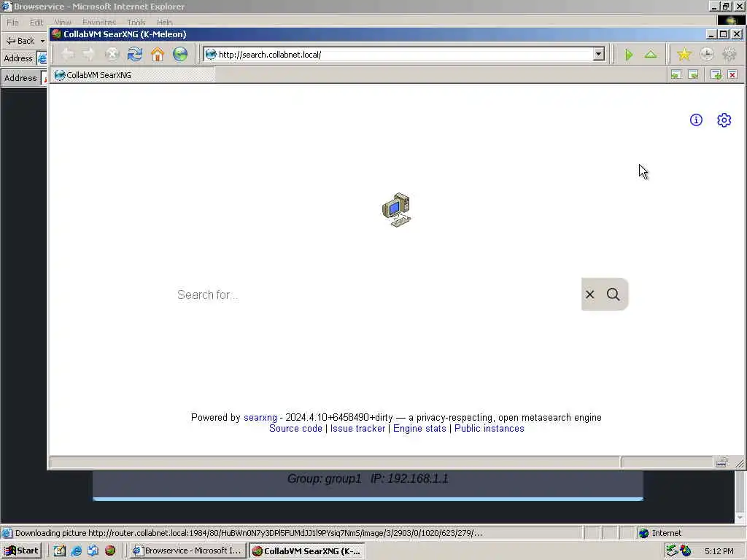Open the Engine stats link

click(419, 429)
